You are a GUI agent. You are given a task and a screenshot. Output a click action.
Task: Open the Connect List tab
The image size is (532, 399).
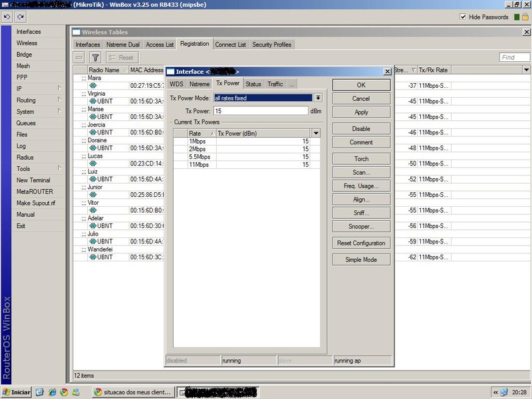[230, 45]
